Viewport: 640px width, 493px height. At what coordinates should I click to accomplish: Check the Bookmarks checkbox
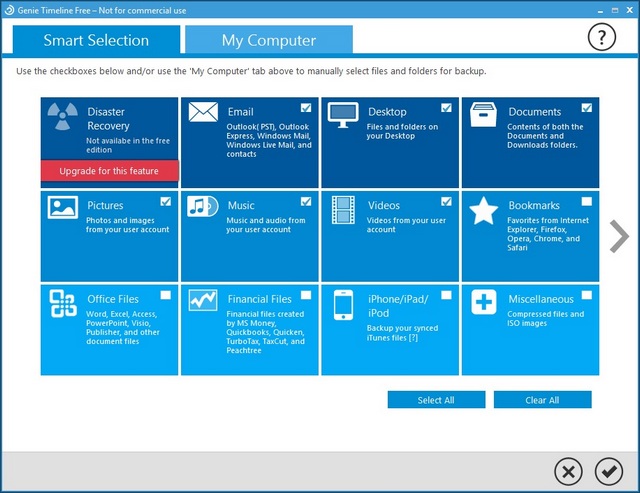tap(587, 201)
